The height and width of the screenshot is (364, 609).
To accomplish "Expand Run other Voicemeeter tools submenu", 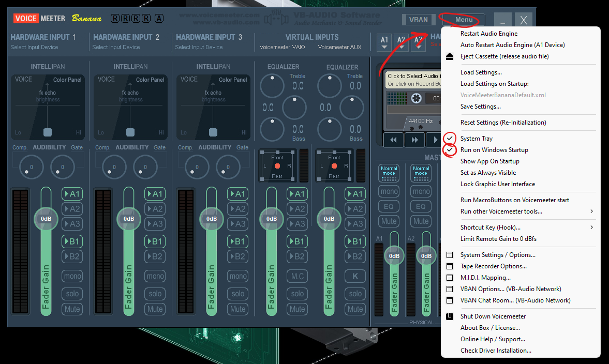I will [521, 211].
